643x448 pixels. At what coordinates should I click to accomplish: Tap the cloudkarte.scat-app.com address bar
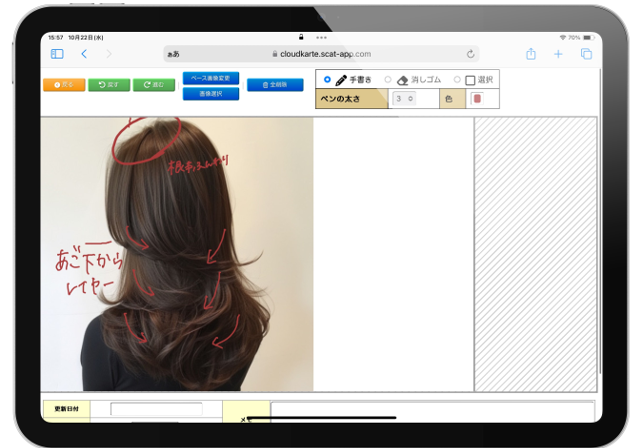(320, 54)
